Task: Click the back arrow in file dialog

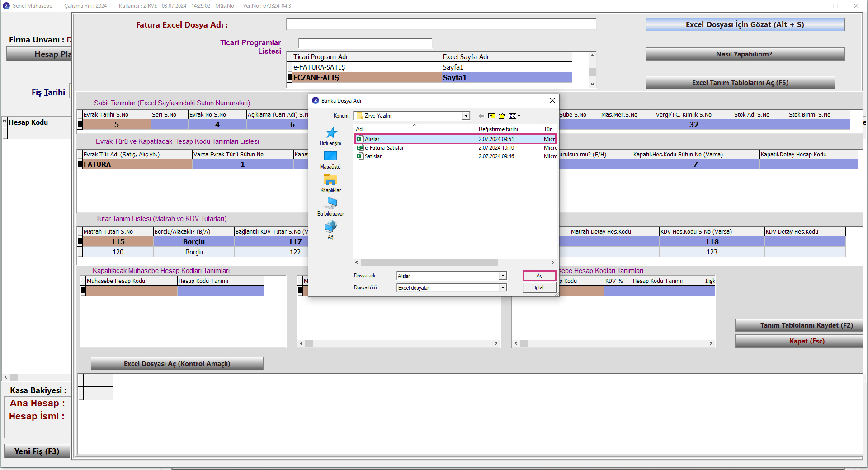Action: point(481,116)
